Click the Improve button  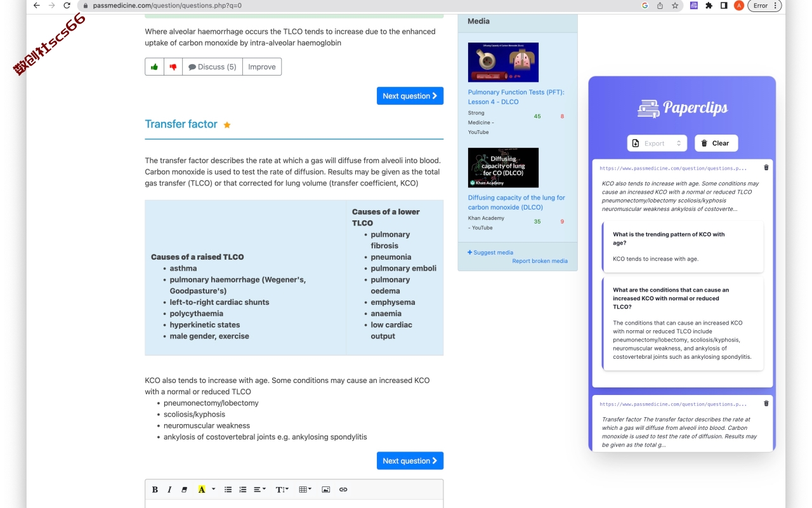click(262, 67)
